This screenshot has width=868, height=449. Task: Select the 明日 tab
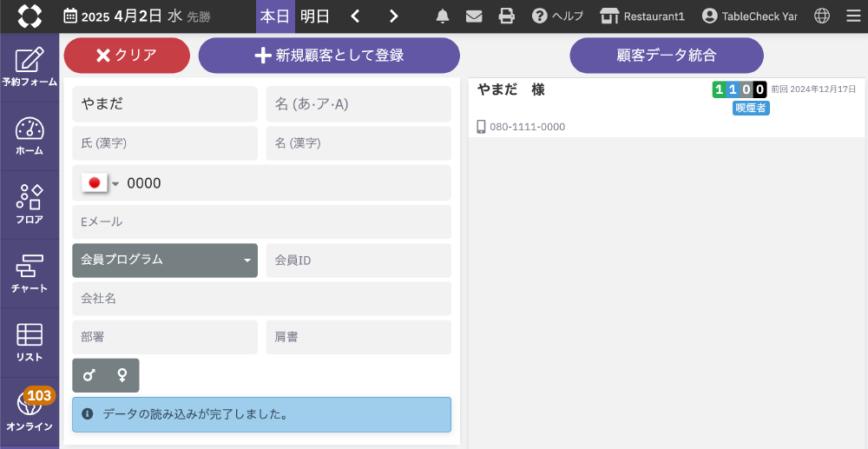point(315,16)
